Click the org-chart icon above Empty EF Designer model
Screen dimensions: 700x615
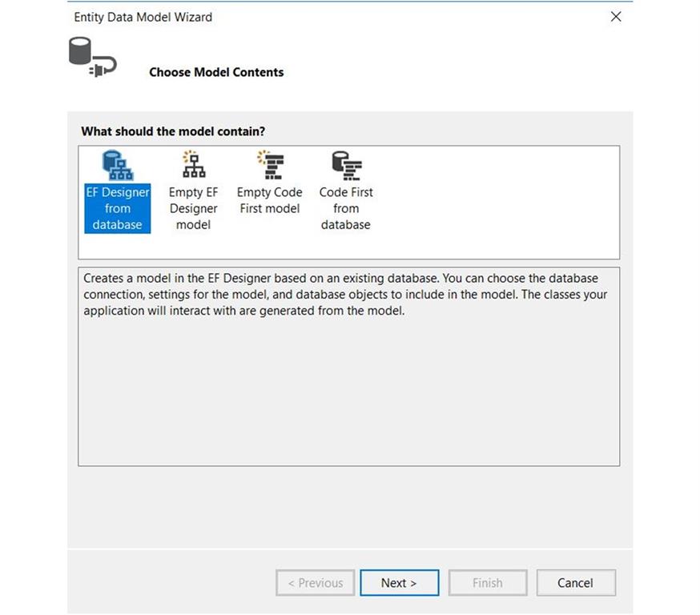(193, 166)
